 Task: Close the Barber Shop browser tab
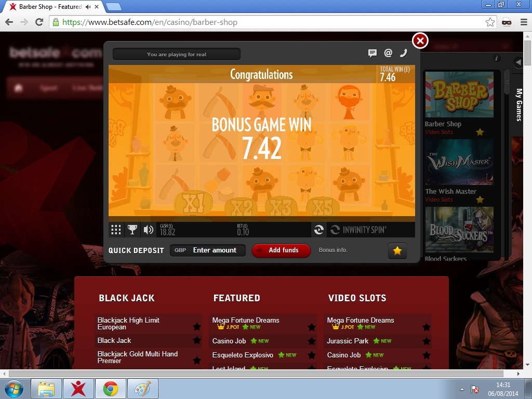coord(97,6)
